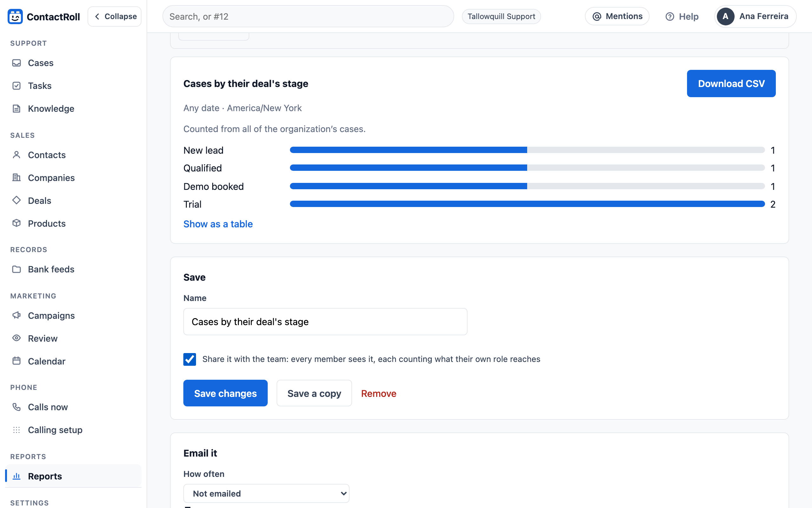
Task: Open Reports via its bar chart icon
Action: [x=16, y=476]
